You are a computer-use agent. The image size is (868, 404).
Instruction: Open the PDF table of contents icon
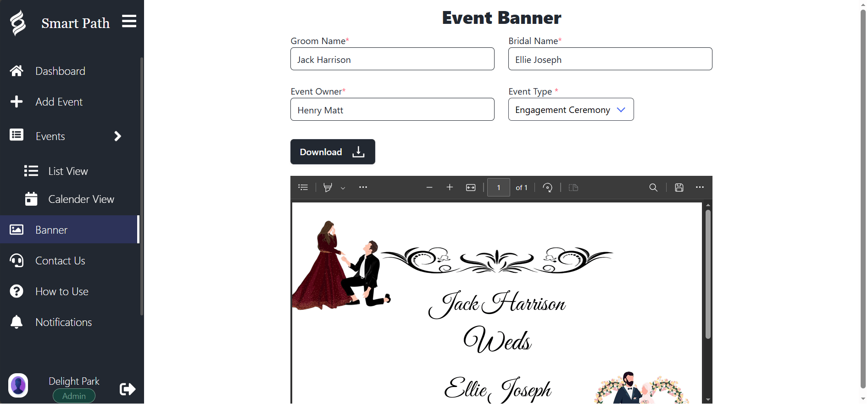tap(303, 187)
